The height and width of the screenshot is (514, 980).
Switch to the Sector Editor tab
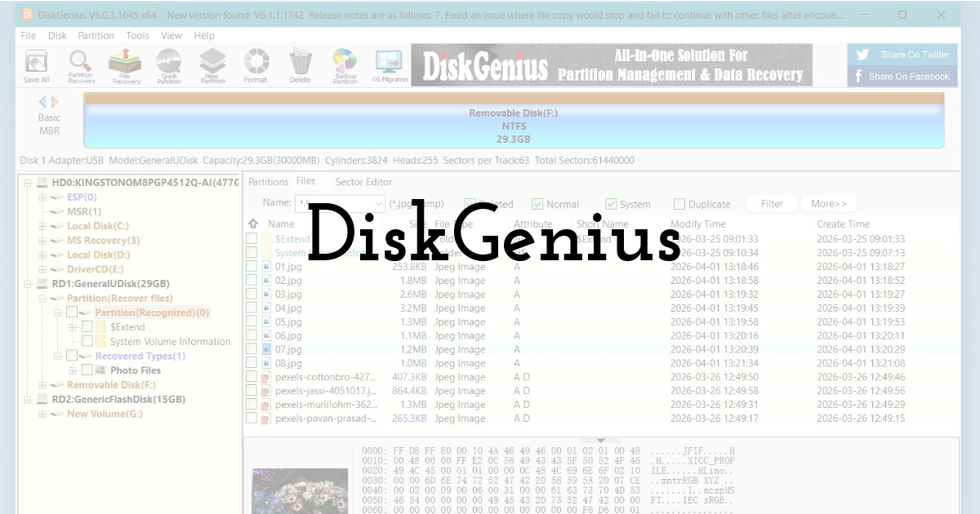[363, 181]
